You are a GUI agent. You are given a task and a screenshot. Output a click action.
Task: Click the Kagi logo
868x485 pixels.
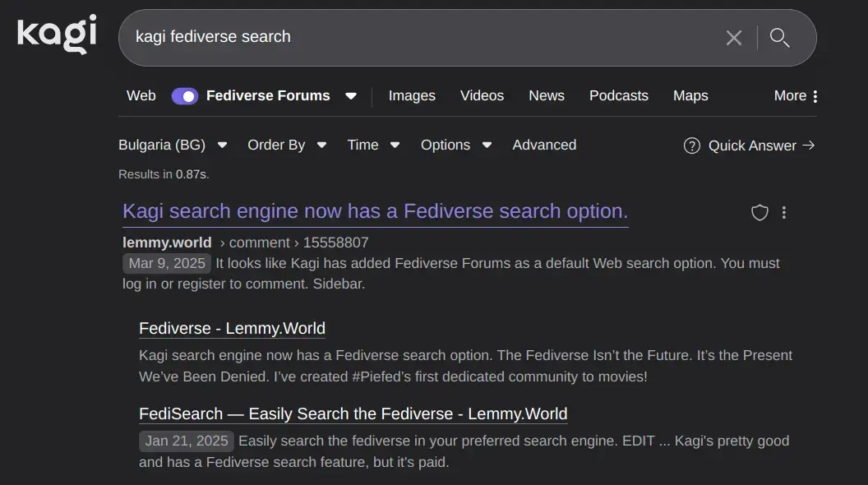[57, 35]
